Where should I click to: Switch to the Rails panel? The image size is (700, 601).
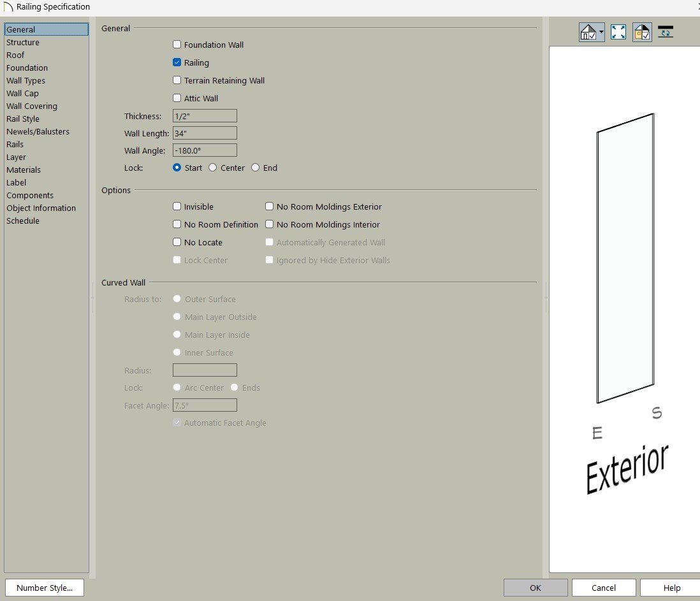tap(47, 144)
